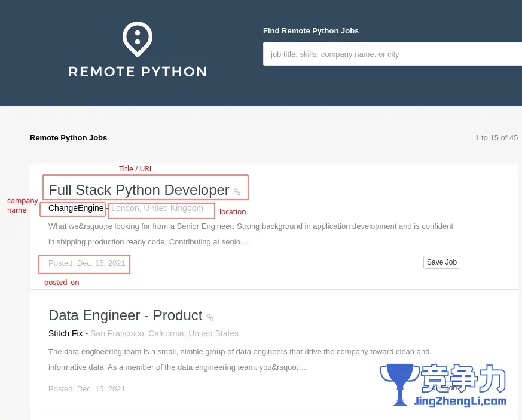Click the Stitch Fix company name
This screenshot has height=420, width=522.
coord(66,333)
